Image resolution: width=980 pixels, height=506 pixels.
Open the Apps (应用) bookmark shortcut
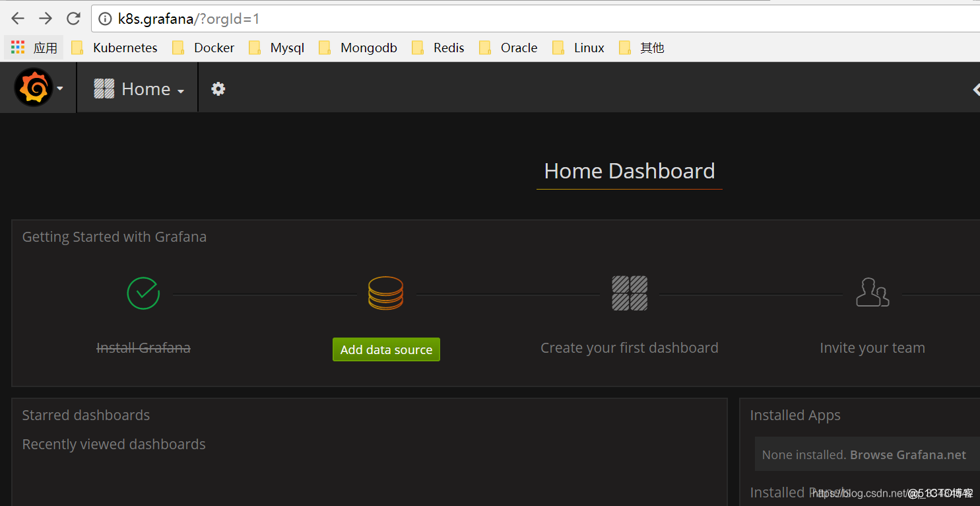[34, 48]
